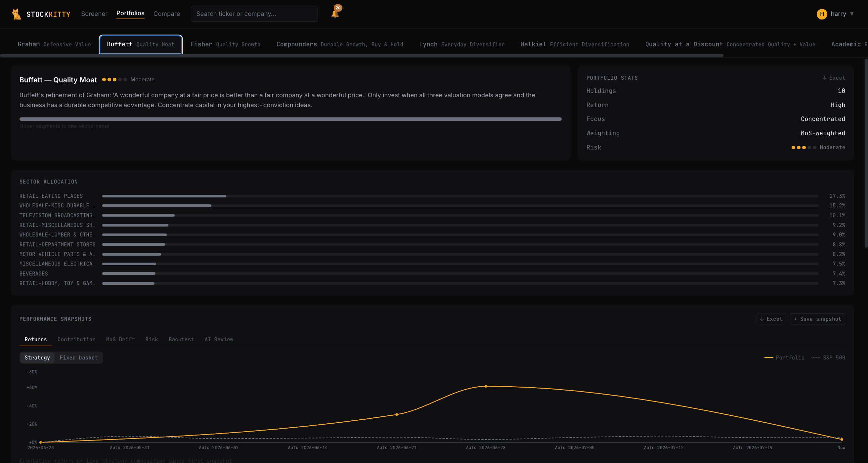Expand the harry account dropdown arrow

click(852, 14)
